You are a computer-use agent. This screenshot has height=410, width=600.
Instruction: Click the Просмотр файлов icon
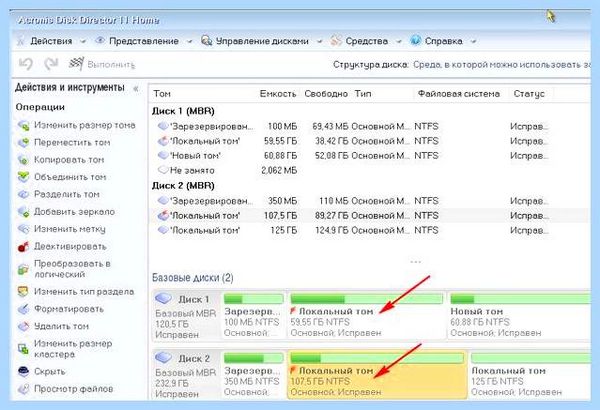(x=23, y=389)
